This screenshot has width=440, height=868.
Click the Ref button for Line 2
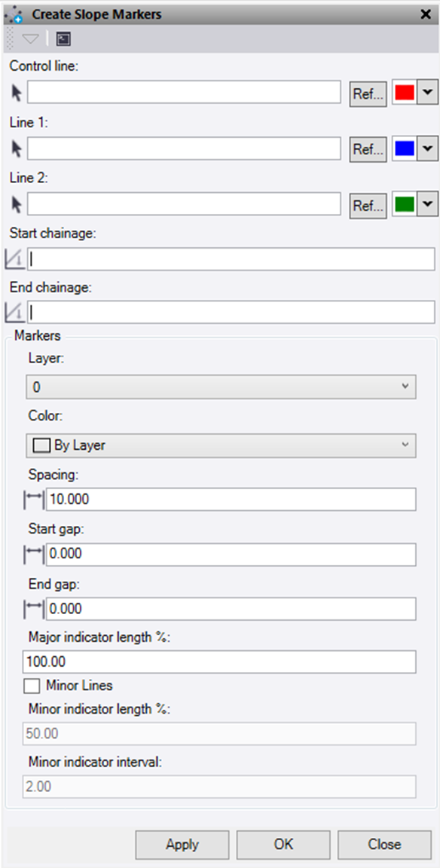368,204
